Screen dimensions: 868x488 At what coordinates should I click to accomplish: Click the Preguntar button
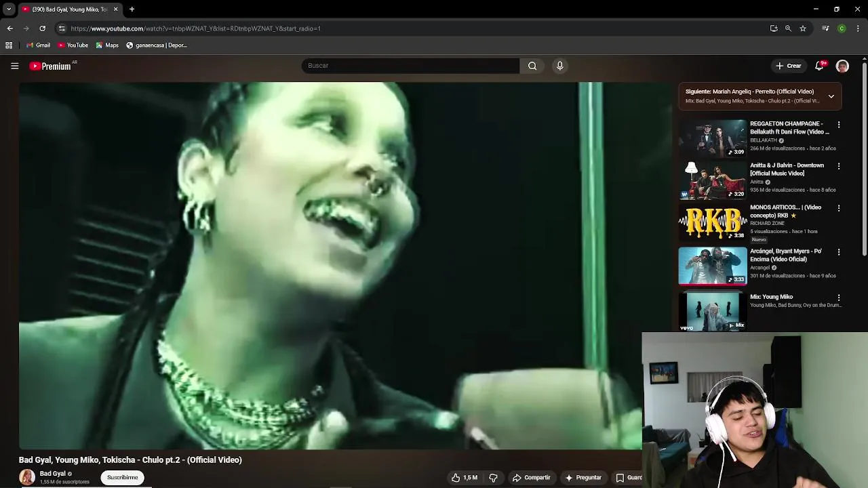(583, 478)
